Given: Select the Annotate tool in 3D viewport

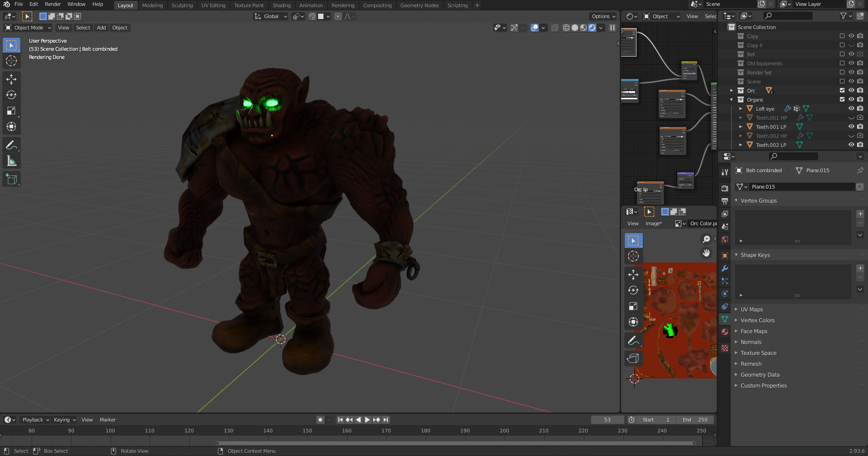Looking at the screenshot, I should (11, 146).
